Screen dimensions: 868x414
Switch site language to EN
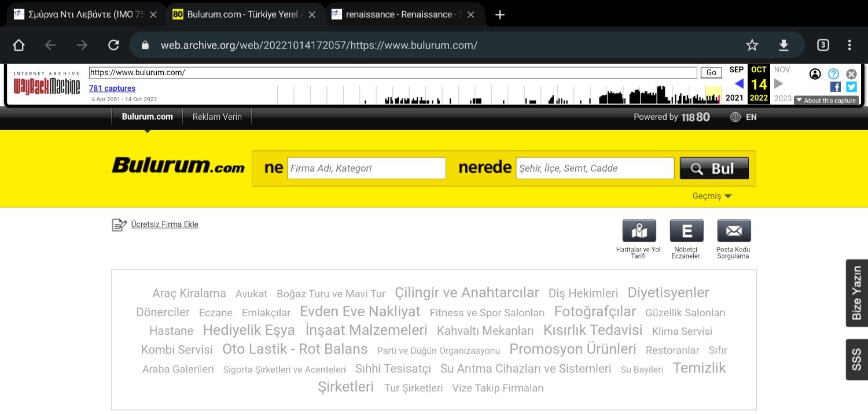coord(751,117)
